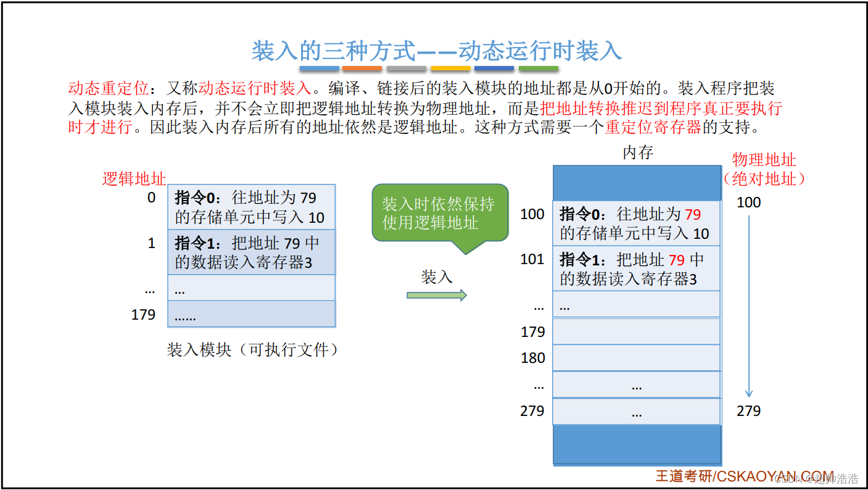Click the memory cell at address 279
The height and width of the screenshot is (490, 868).
tap(637, 412)
